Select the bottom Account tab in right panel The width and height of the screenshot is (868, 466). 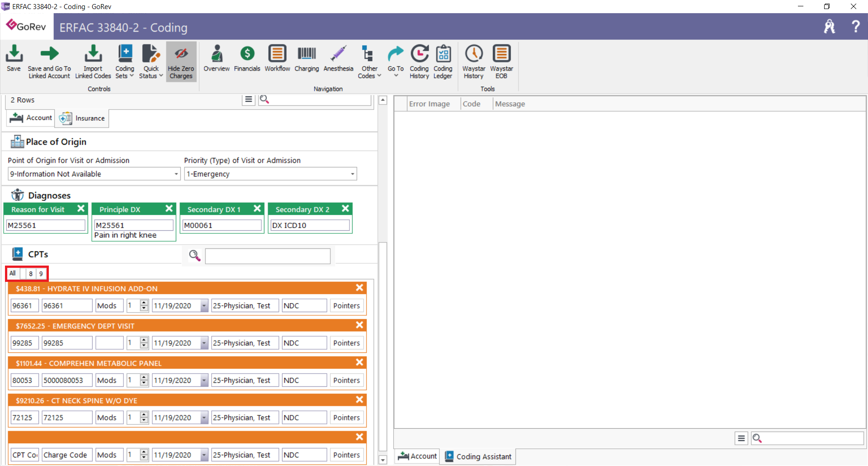417,456
